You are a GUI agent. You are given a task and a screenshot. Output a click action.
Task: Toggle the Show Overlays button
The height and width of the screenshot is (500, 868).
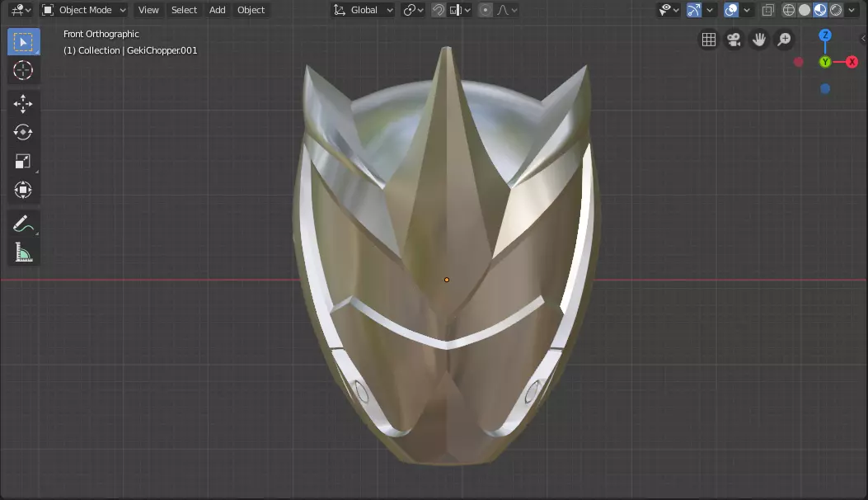[x=731, y=10]
